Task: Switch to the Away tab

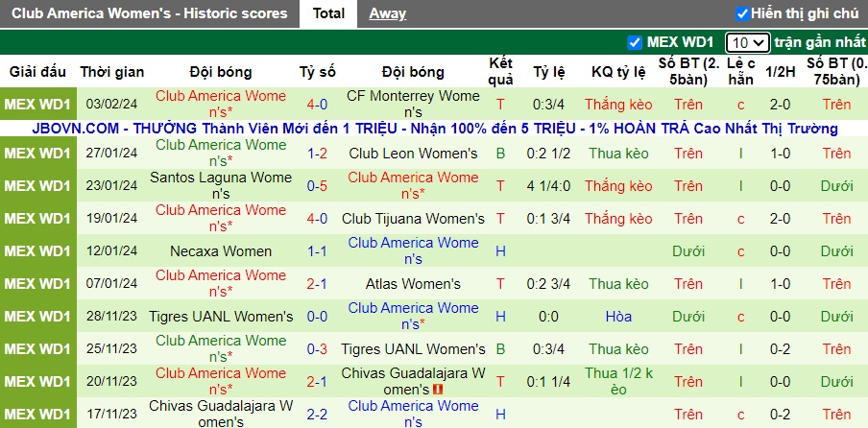Action: click(388, 13)
